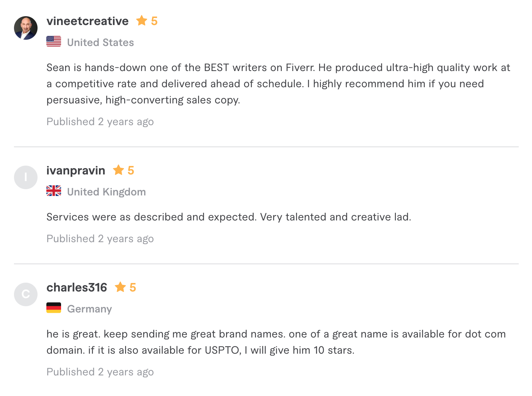Click the United Kingdom country label
Screen dimensions: 532x396
click(x=106, y=192)
